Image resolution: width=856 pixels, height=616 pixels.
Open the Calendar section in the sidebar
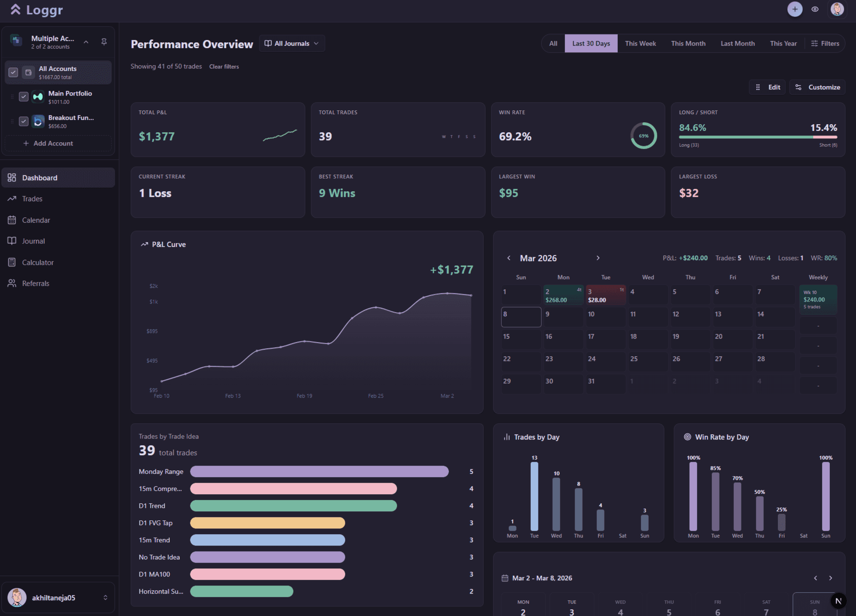pyautogui.click(x=36, y=220)
